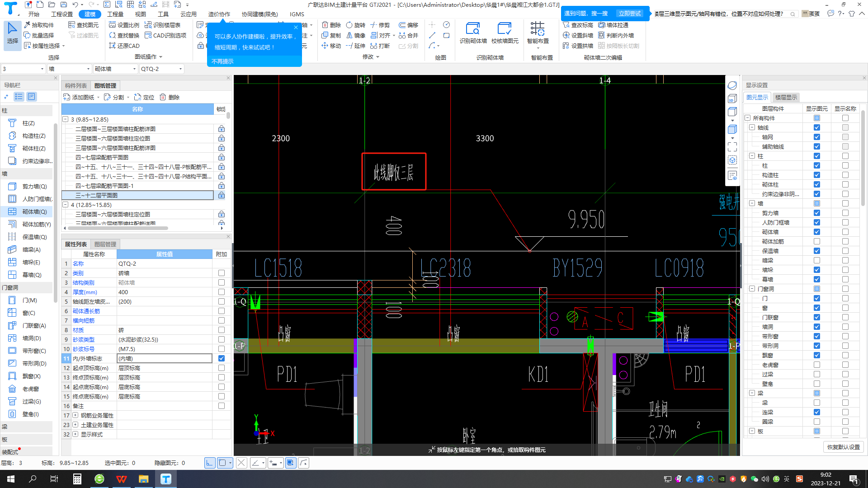Screen dimensions: 868x488
Task: Select 剪力墙(Q) in the navigation bar
Action: pyautogui.click(x=27, y=186)
